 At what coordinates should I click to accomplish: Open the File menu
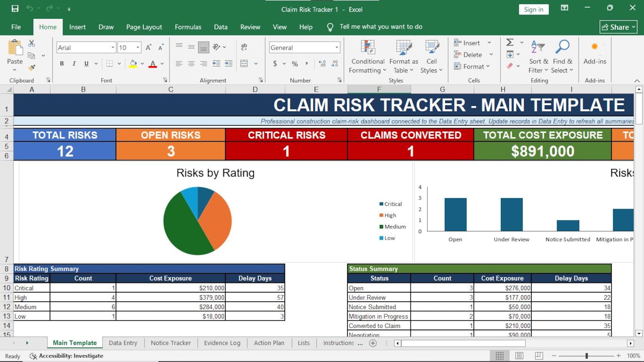(x=16, y=27)
